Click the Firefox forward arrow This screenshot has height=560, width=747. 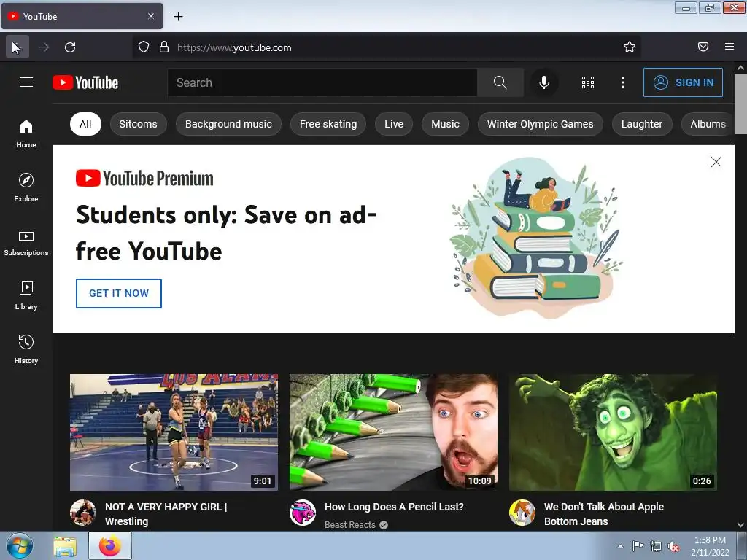tap(44, 47)
